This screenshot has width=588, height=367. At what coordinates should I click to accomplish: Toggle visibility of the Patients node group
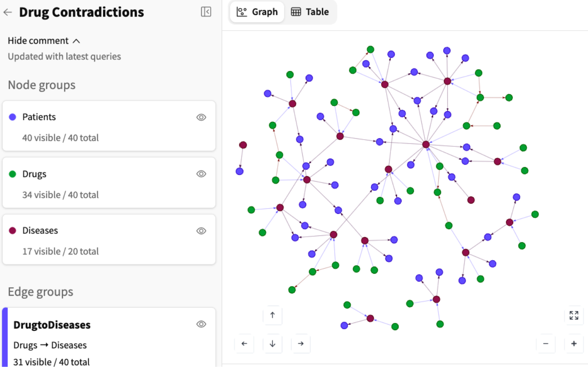pyautogui.click(x=201, y=117)
